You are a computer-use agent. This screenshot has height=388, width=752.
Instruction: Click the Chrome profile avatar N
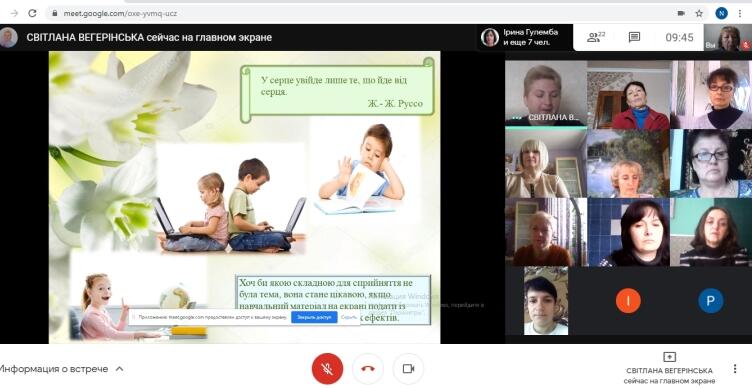click(721, 13)
